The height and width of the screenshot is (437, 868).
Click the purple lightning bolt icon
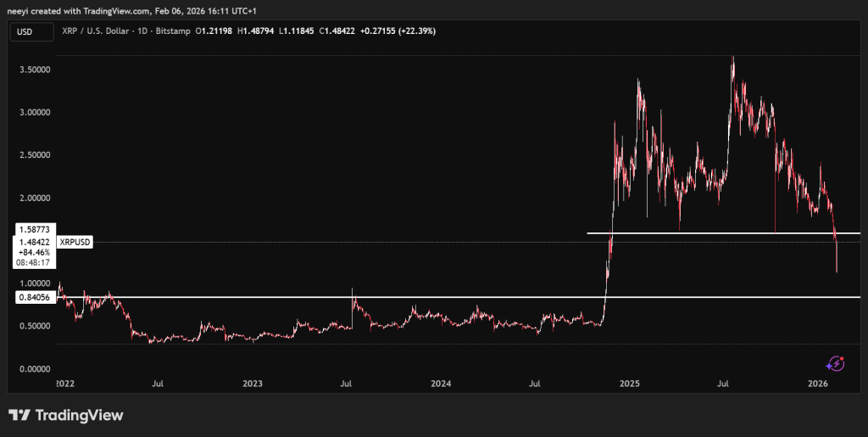tap(837, 363)
